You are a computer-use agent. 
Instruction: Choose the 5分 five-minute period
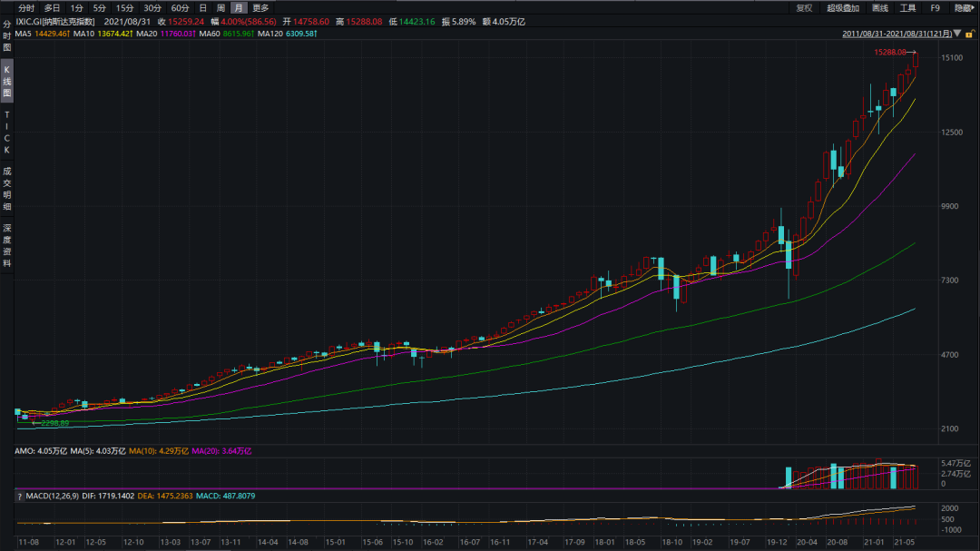click(100, 8)
